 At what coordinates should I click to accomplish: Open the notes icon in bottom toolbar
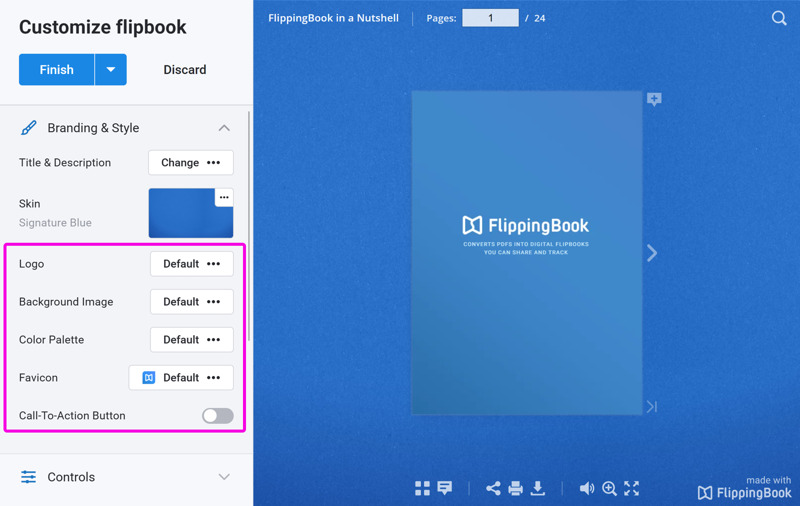pos(445,488)
